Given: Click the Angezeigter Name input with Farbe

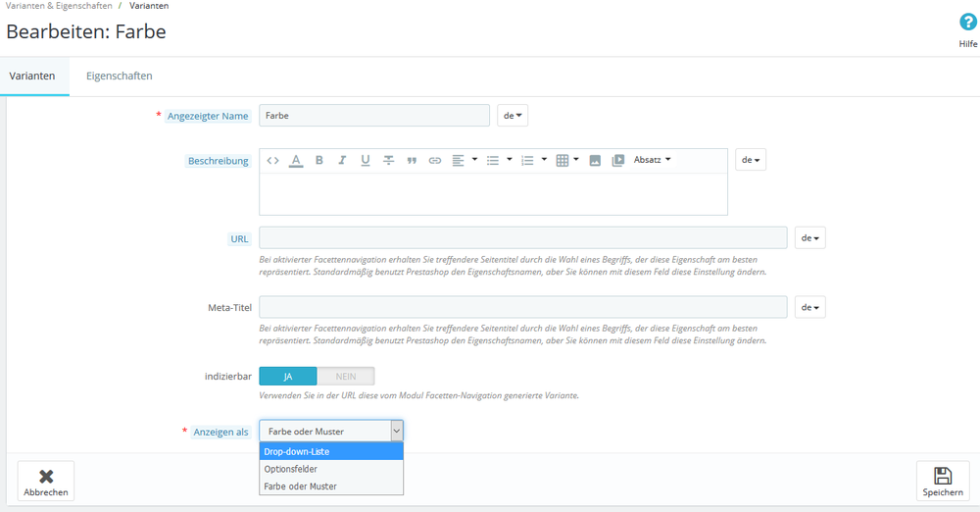Looking at the screenshot, I should 374,115.
